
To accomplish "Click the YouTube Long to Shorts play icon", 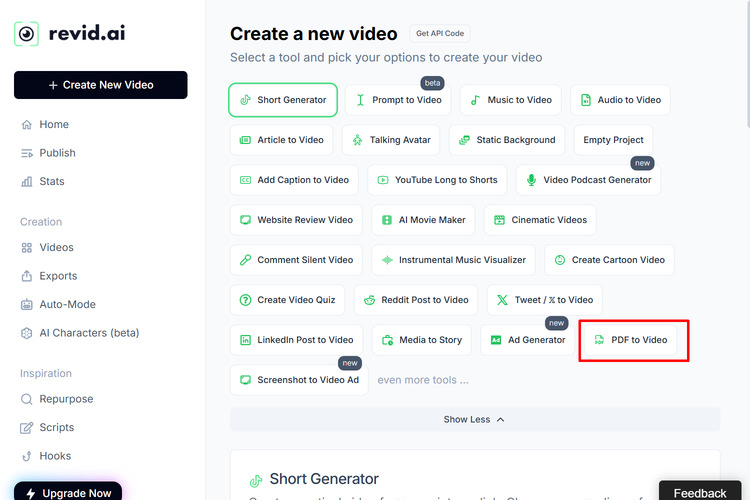I will tap(383, 180).
